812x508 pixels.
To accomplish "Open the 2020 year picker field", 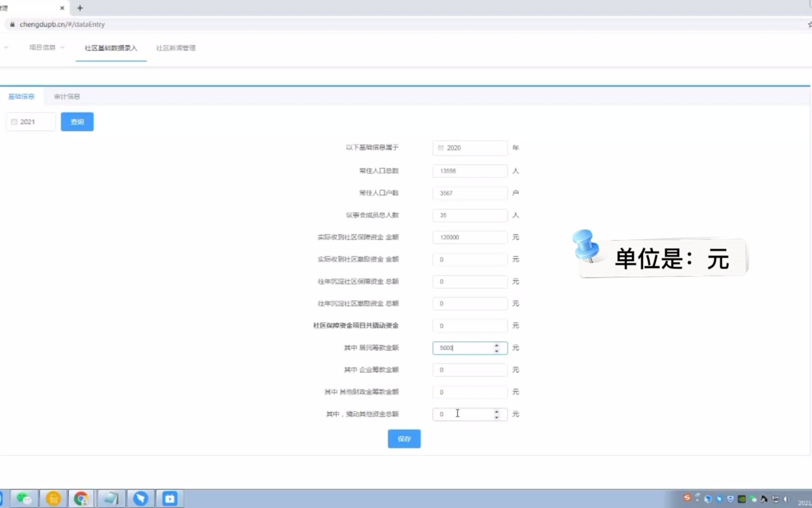I will [469, 148].
